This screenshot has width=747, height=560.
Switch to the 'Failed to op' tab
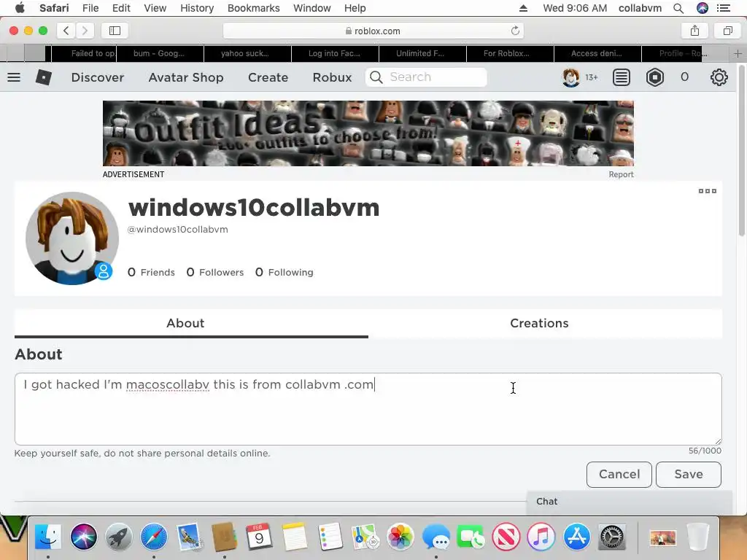(84, 53)
